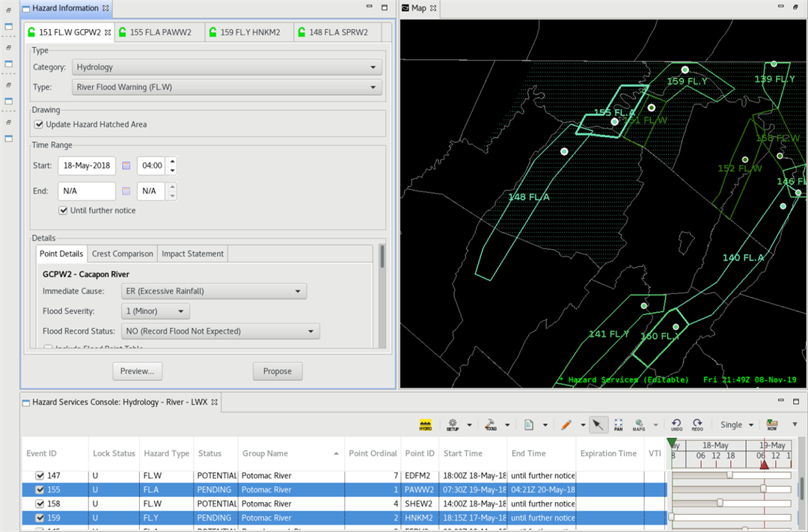808x532 pixels.
Task: Open the Category Hydrology dropdown
Action: (x=227, y=67)
